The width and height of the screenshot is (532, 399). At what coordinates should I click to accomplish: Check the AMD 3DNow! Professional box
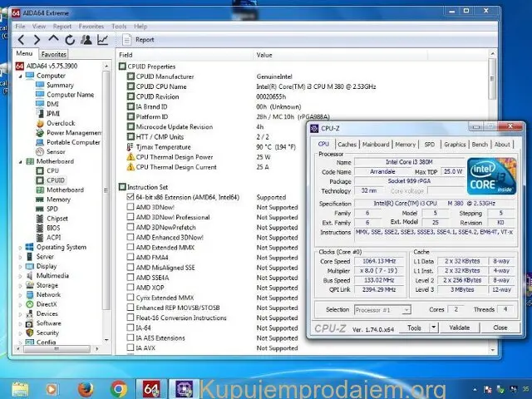tap(131, 218)
